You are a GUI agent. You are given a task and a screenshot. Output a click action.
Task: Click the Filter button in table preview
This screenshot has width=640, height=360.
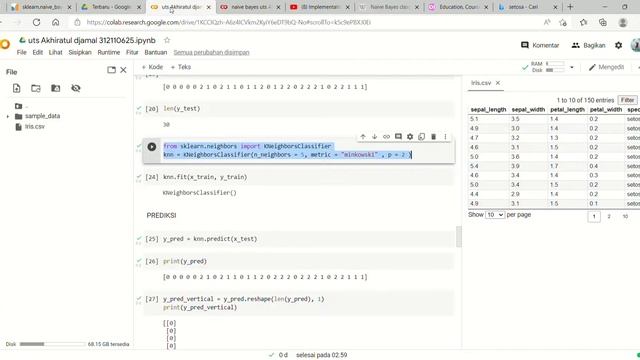point(627,100)
